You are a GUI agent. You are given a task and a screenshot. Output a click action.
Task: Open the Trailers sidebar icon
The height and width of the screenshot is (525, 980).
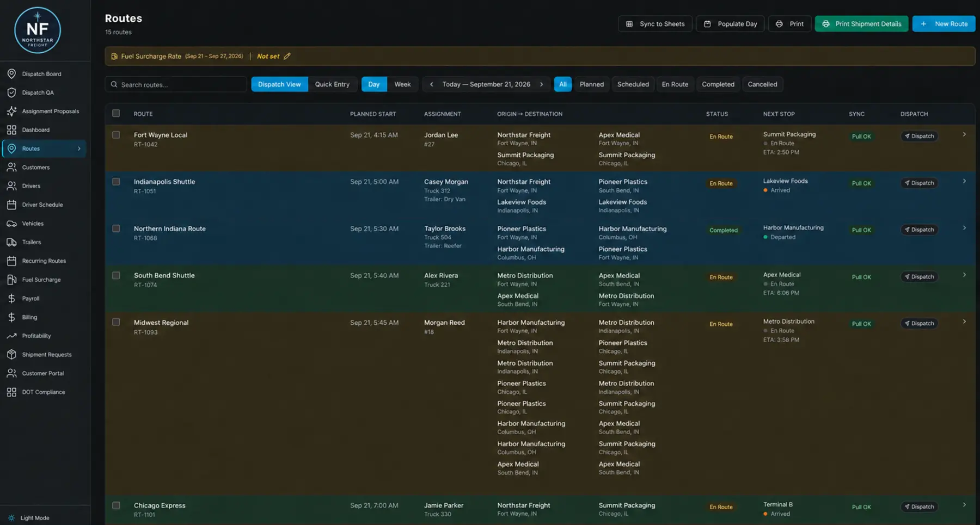coord(11,242)
